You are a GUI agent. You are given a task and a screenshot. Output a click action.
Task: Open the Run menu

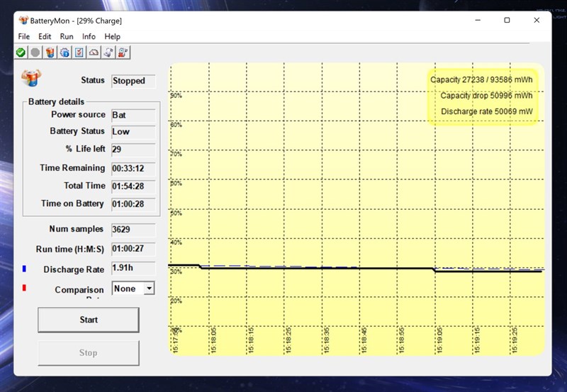[67, 37]
